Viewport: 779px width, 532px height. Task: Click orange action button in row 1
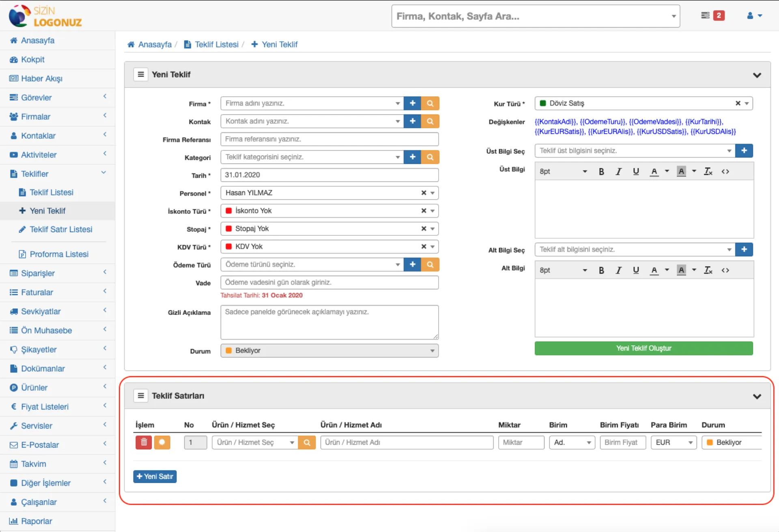click(162, 442)
